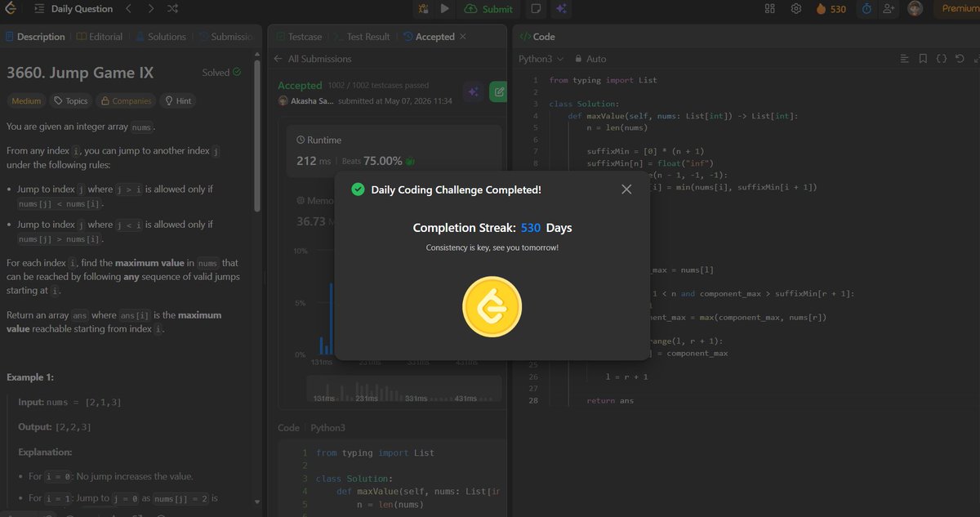Screen dimensions: 980x517
Task: Click the description panel scrollbar
Action: pyautogui.click(x=256, y=136)
